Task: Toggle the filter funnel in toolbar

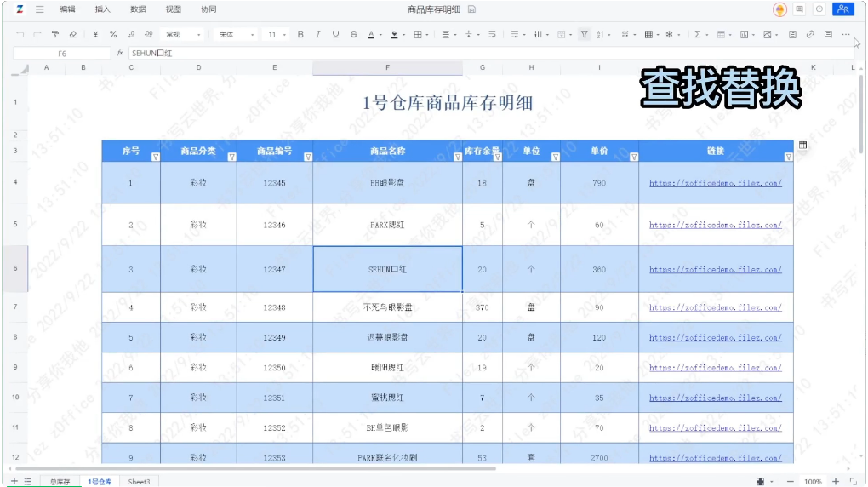Action: 584,34
